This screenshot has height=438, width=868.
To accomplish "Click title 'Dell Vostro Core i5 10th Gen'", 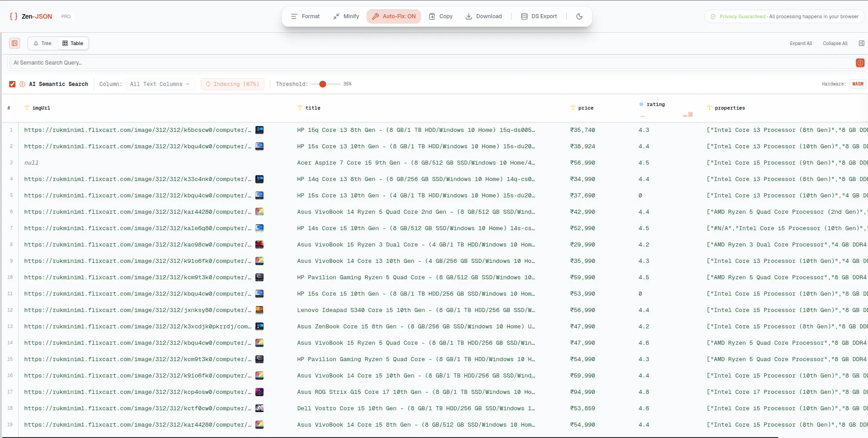I will 416,408.
